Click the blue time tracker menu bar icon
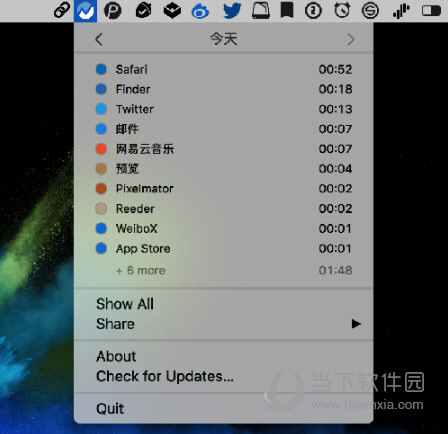 coord(85,11)
